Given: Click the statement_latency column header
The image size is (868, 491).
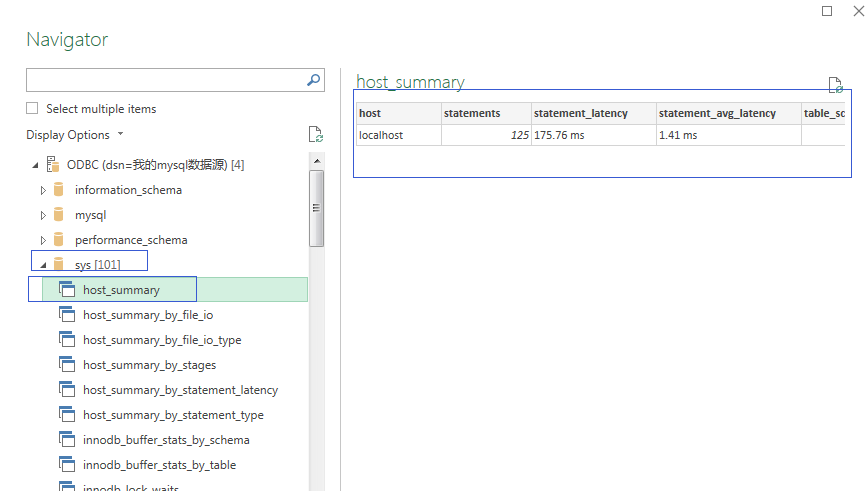Looking at the screenshot, I should [x=593, y=113].
